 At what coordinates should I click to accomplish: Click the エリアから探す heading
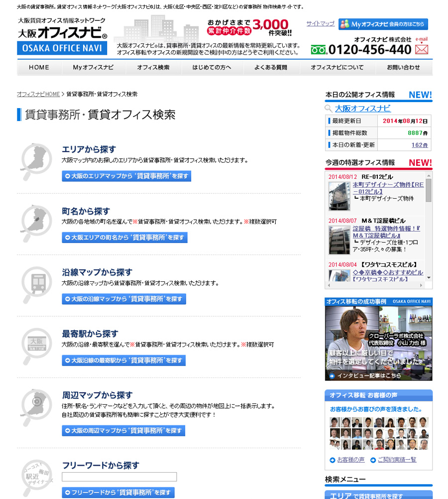pyautogui.click(x=89, y=149)
